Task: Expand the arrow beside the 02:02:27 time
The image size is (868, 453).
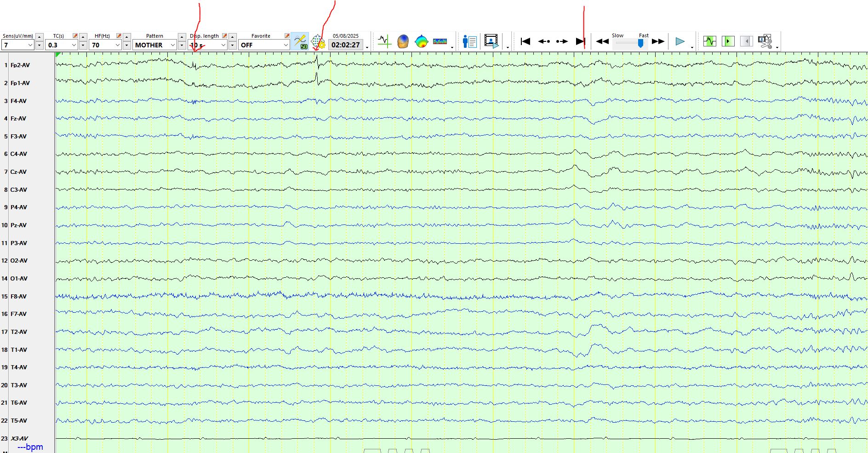Action: pos(367,47)
